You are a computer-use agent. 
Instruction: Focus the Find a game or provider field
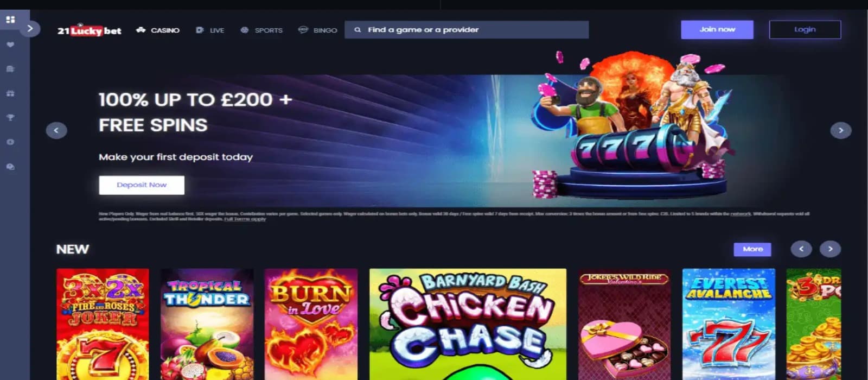coord(467,30)
